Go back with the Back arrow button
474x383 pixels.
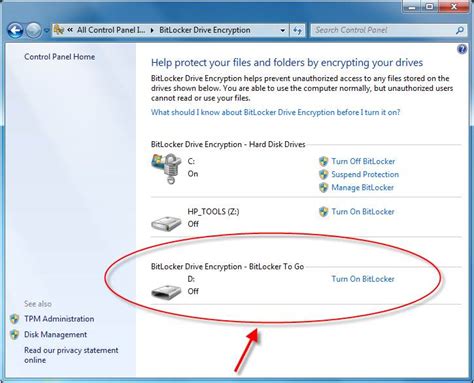click(15, 30)
